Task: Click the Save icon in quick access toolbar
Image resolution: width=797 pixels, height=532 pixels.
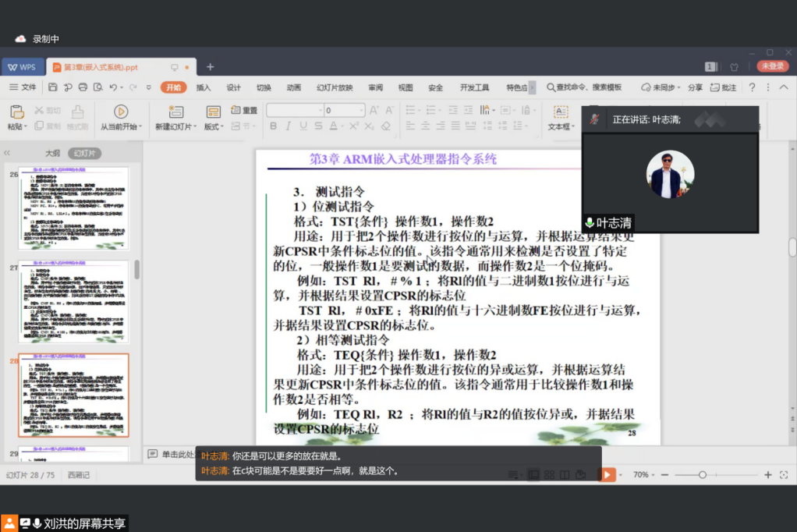Action: [x=53, y=87]
